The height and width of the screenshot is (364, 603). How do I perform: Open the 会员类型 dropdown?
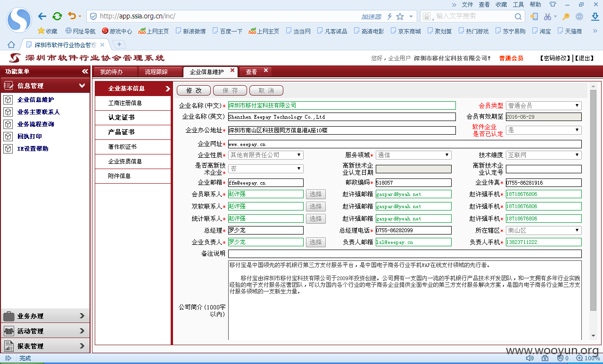pyautogui.click(x=544, y=105)
